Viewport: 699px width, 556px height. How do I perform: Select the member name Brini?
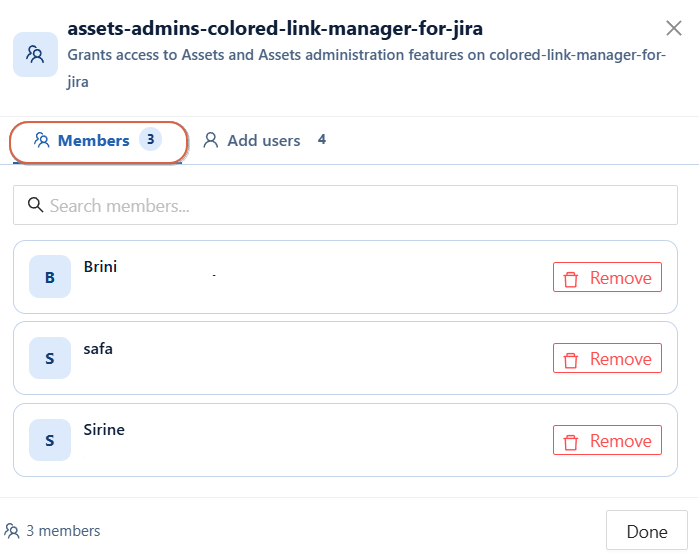100,267
